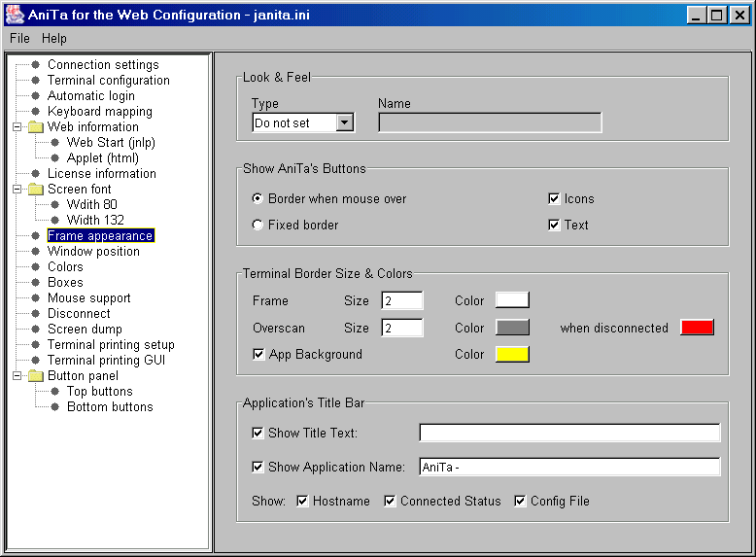Open Terminal printing GUI
Viewport: 756px width, 557px height.
tap(106, 361)
